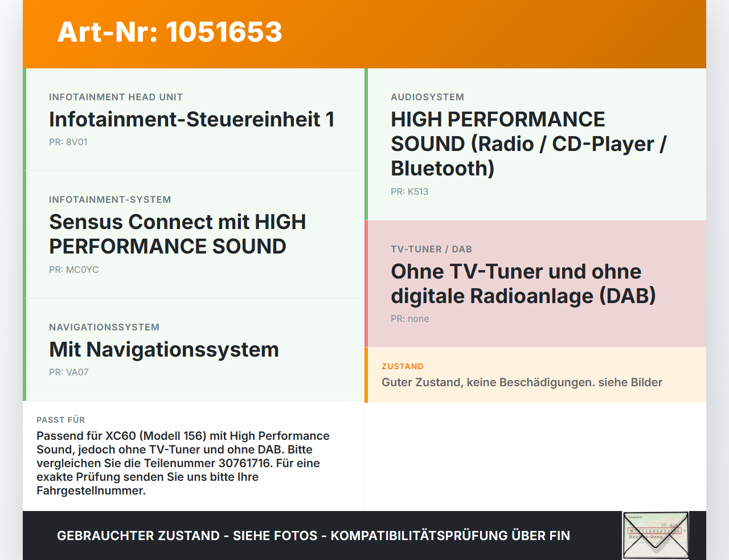The width and height of the screenshot is (729, 560).
Task: Click the Art-Nr: 1051653 heading
Action: click(170, 32)
